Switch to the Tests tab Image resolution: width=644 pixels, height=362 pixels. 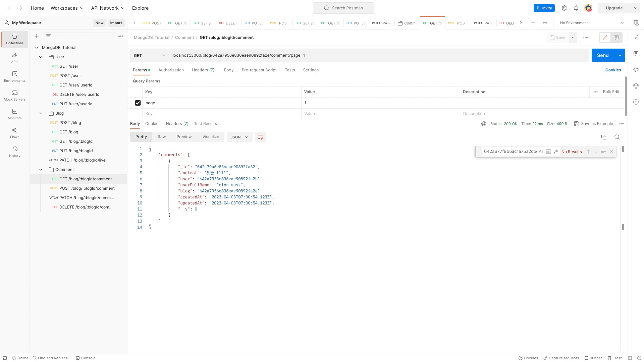coord(290,70)
